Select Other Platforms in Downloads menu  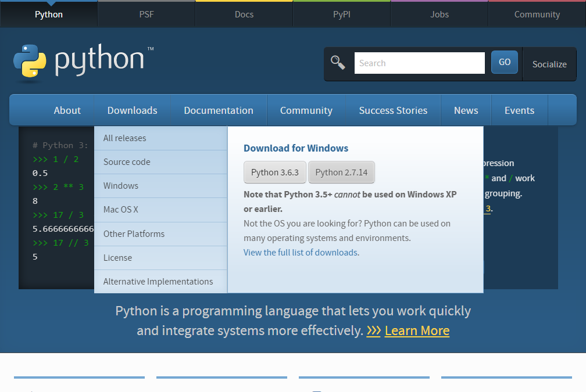160,234
